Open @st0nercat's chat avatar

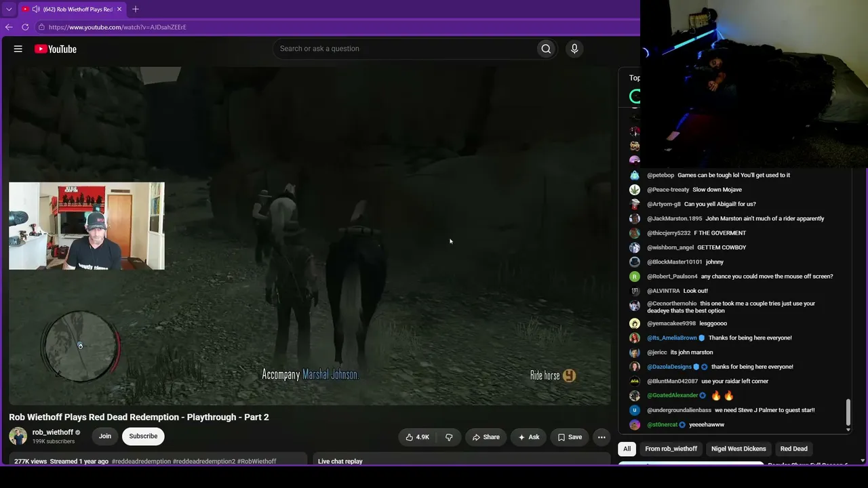click(635, 424)
